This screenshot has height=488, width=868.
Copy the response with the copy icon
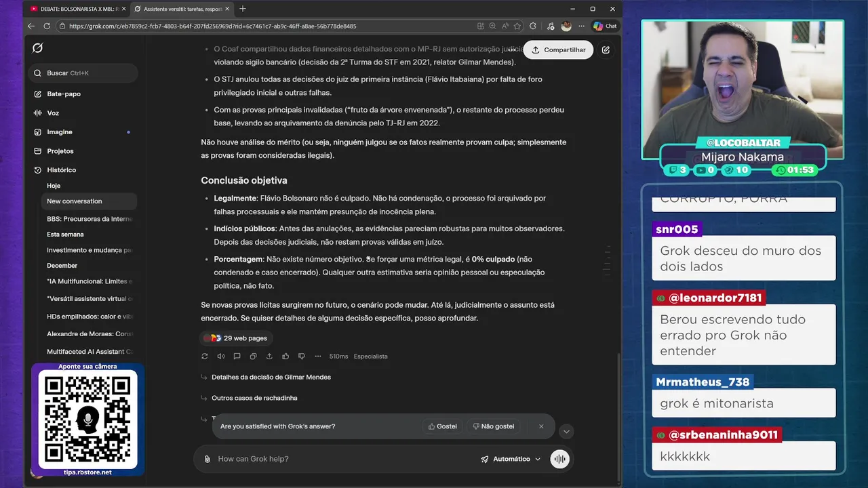pyautogui.click(x=253, y=357)
